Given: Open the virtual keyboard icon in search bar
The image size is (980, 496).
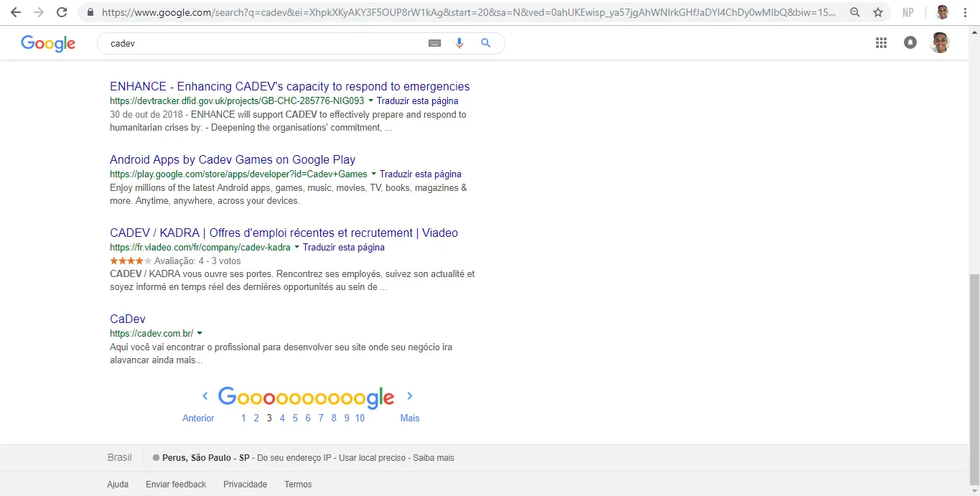Looking at the screenshot, I should click(x=434, y=43).
